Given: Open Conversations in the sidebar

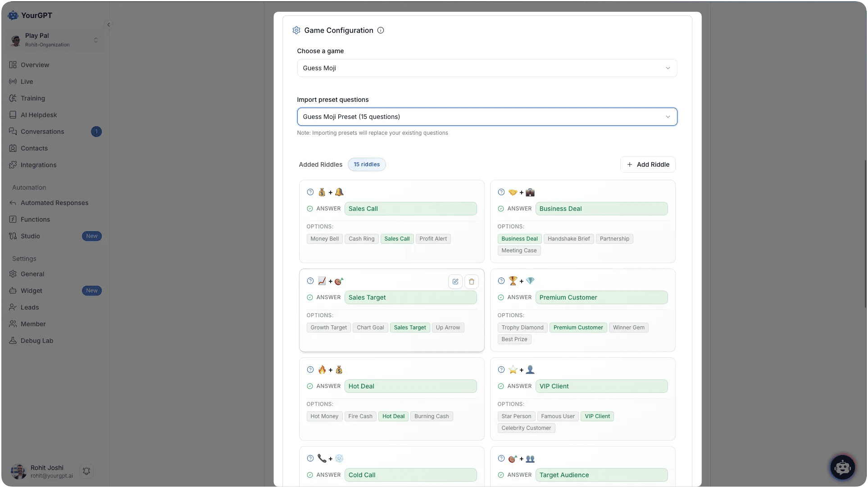Looking at the screenshot, I should (x=42, y=132).
